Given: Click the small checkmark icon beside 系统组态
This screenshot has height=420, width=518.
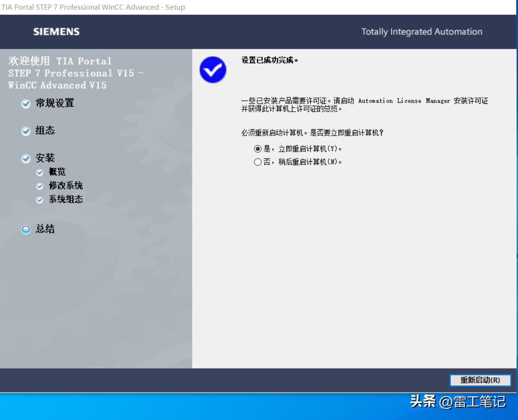Looking at the screenshot, I should (x=40, y=200).
